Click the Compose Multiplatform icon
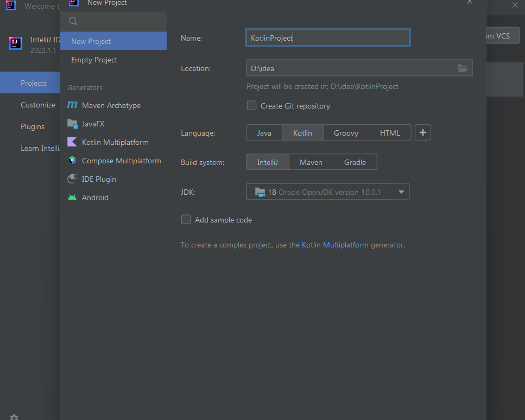525x420 pixels. [72, 160]
